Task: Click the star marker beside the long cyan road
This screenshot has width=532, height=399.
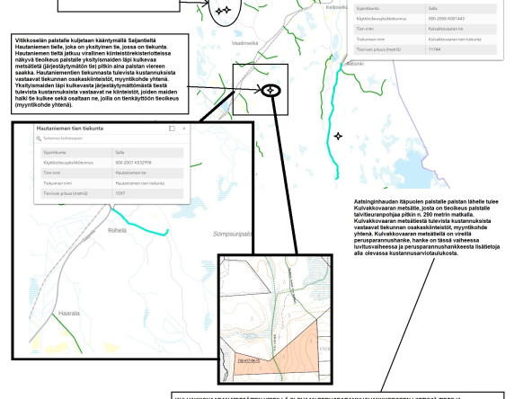Action: pyautogui.click(x=338, y=136)
